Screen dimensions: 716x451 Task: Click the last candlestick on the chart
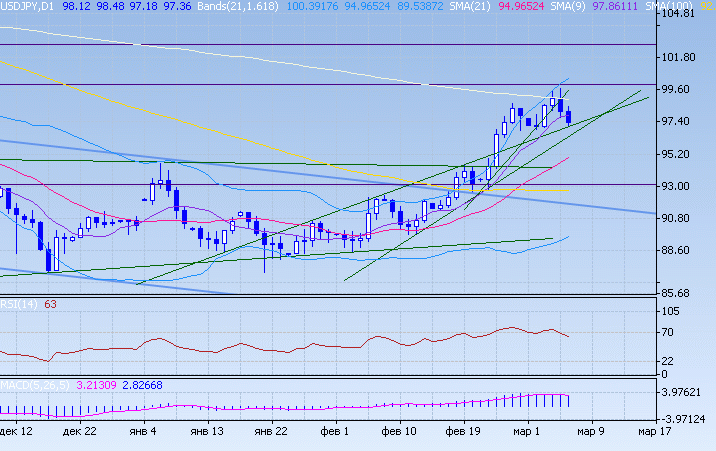(569, 117)
